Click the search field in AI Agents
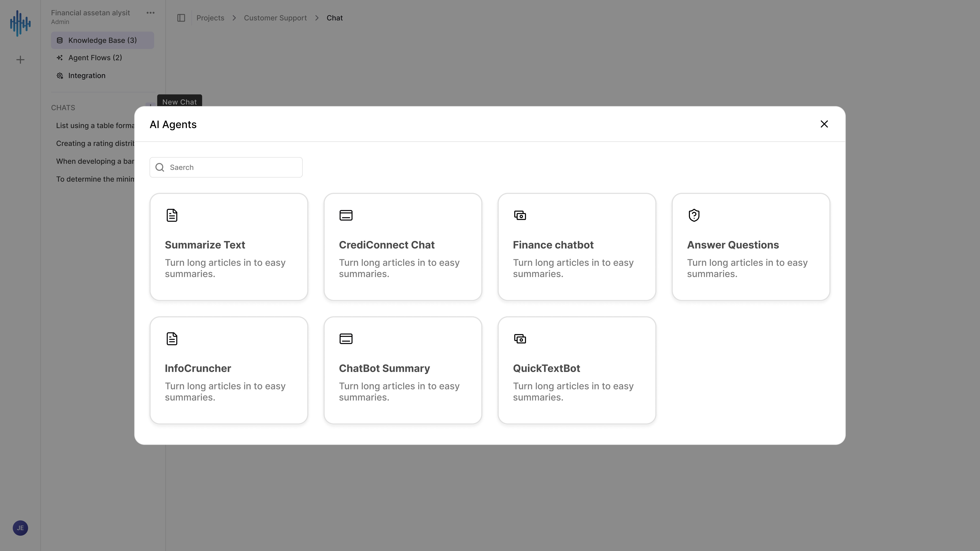This screenshot has width=980, height=551. (x=226, y=167)
